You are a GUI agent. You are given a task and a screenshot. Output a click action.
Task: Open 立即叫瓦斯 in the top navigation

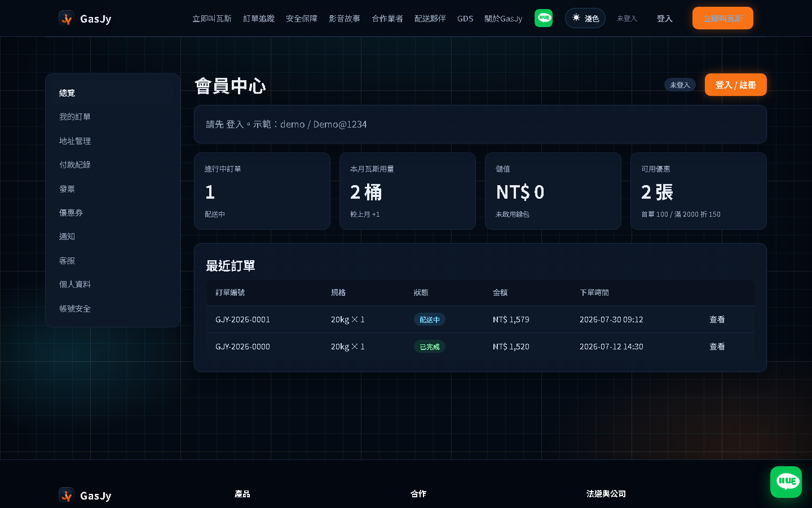212,19
